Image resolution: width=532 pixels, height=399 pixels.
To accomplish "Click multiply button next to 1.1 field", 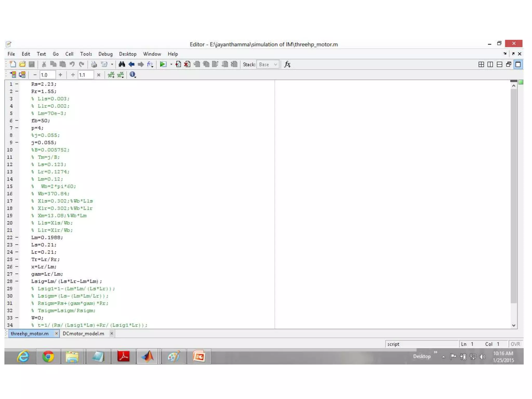I will pyautogui.click(x=99, y=75).
